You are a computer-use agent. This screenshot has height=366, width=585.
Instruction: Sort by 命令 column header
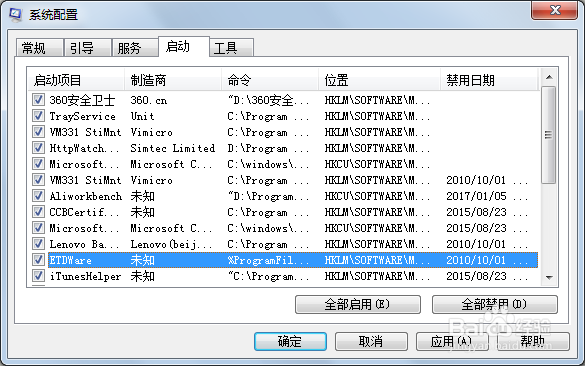coord(270,80)
